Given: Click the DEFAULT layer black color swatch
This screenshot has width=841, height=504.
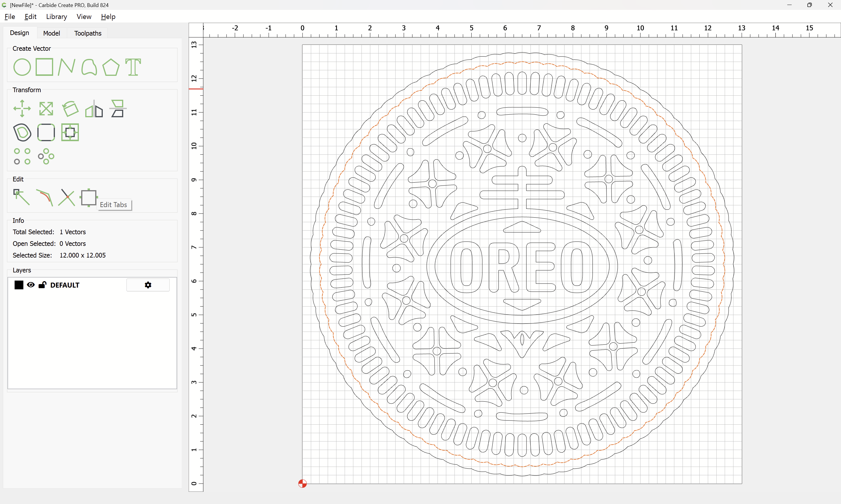Looking at the screenshot, I should click(x=19, y=285).
